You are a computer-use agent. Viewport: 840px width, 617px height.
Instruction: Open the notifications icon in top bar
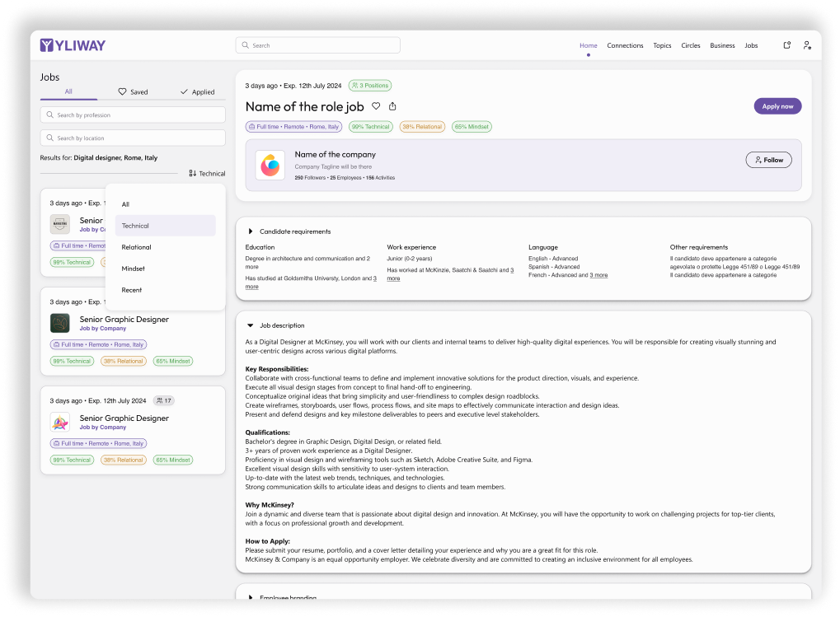(x=787, y=45)
